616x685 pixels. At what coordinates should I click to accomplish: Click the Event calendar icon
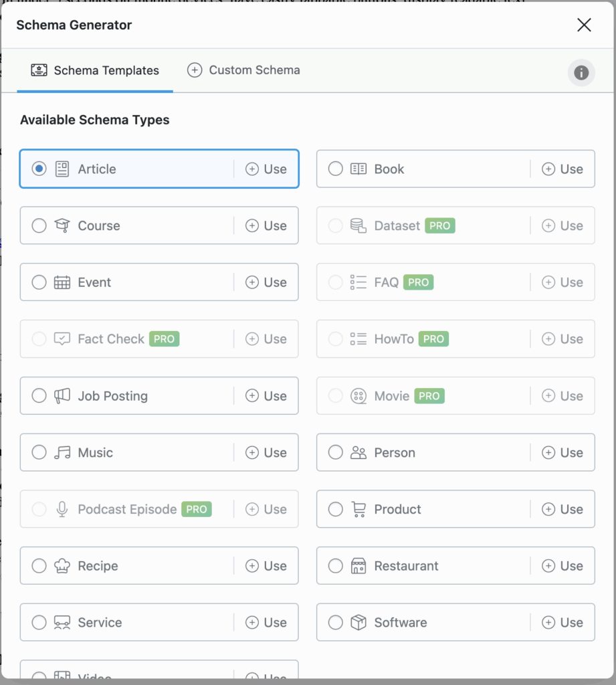[x=62, y=282]
